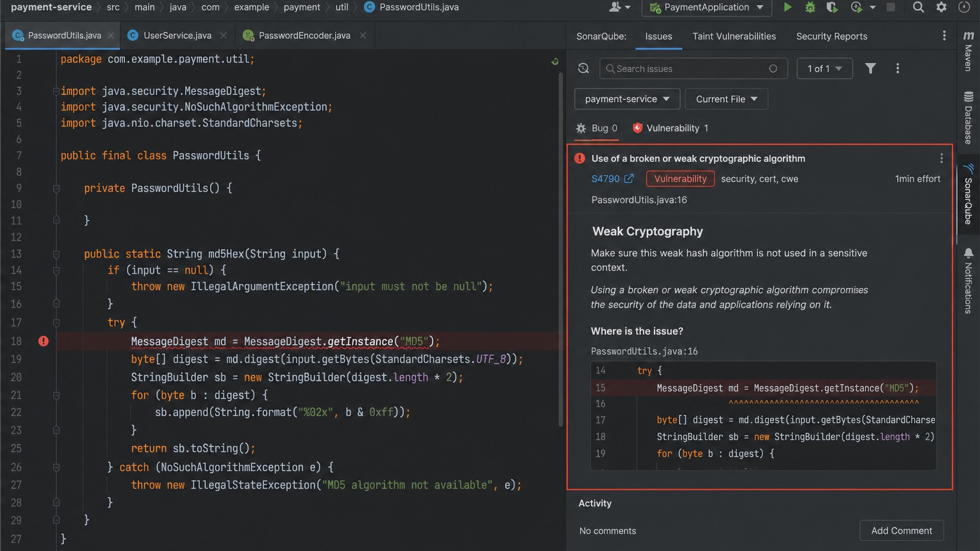The width and height of the screenshot is (980, 551).
Task: Click the 'No comments' text
Action: (x=607, y=531)
